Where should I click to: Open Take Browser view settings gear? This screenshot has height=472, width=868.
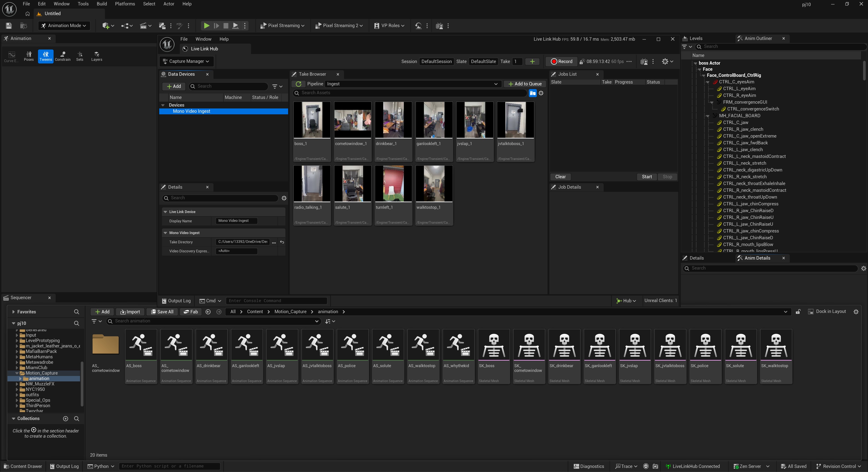pyautogui.click(x=541, y=93)
